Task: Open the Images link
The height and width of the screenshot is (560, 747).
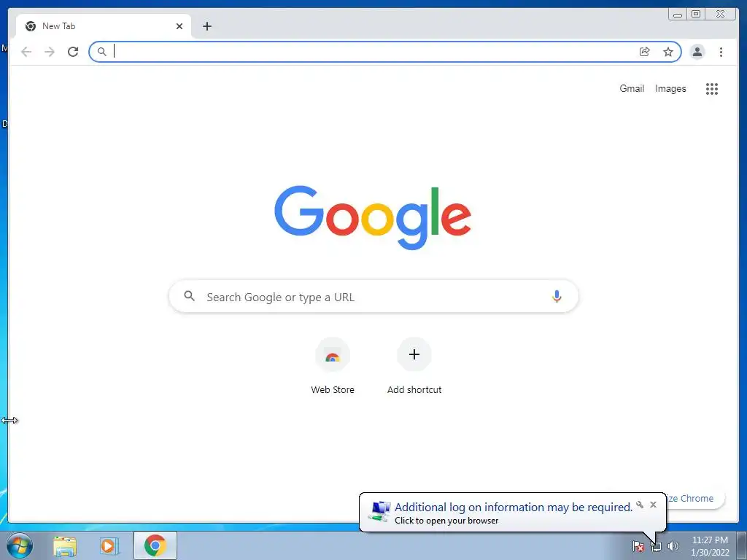Action: [x=670, y=88]
